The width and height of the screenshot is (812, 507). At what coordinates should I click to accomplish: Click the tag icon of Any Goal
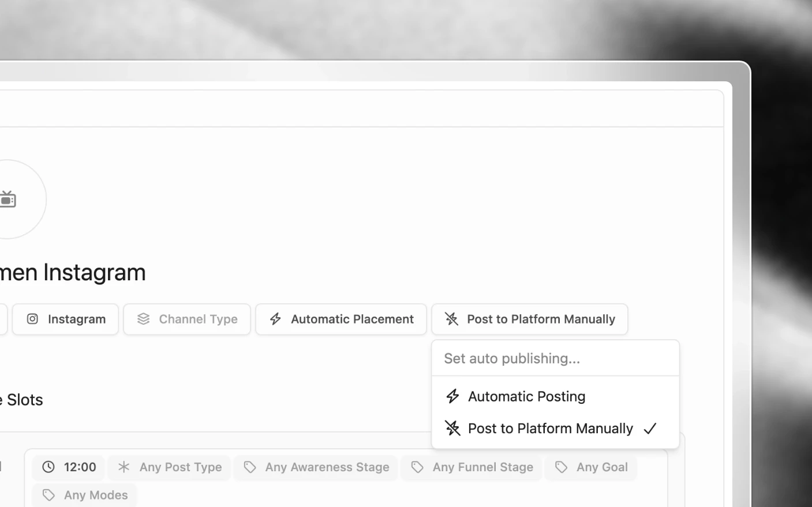[561, 467]
